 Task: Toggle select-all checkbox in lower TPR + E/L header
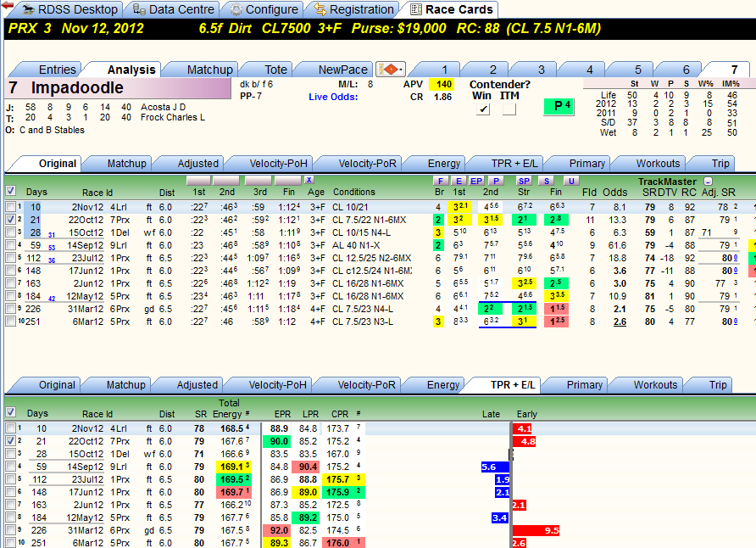[11, 412]
